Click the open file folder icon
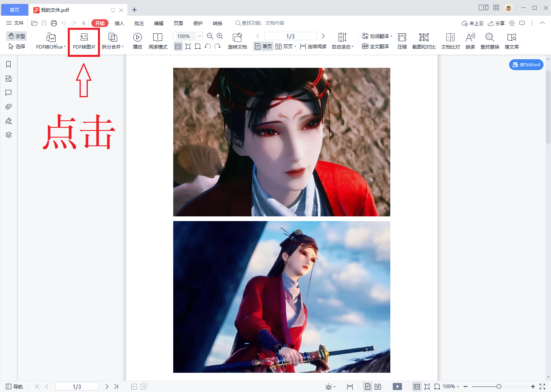Screen dimensions: 551x392 pos(34,23)
